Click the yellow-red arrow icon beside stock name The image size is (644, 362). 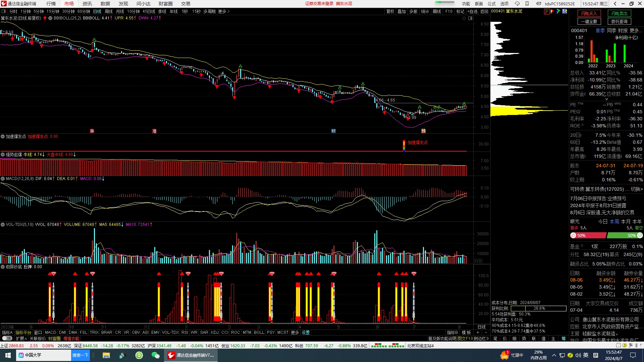tap(552, 11)
